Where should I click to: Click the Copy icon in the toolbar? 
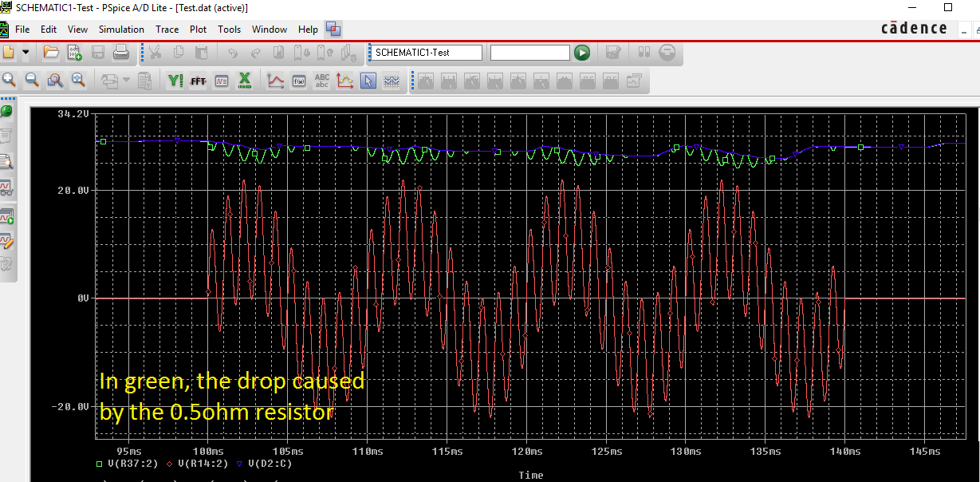[179, 53]
